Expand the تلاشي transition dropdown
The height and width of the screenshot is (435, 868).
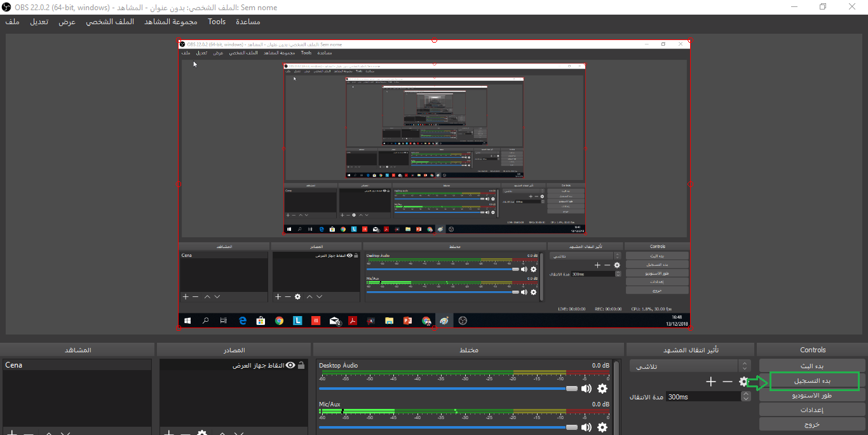pyautogui.click(x=745, y=366)
